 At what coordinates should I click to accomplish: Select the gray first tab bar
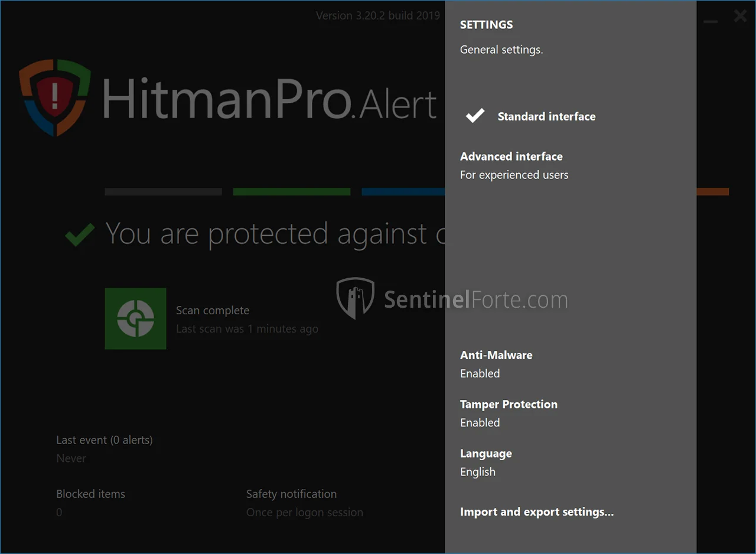pyautogui.click(x=163, y=191)
